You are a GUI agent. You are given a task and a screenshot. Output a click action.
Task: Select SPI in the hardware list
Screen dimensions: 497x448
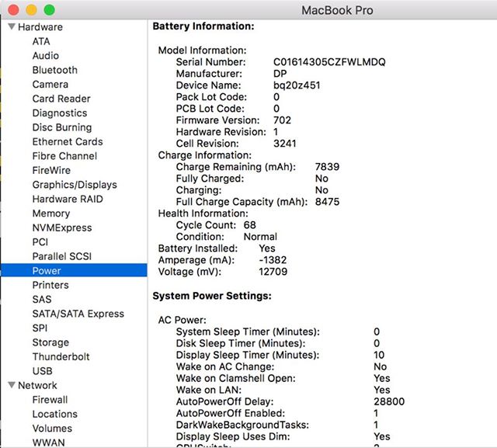pos(40,328)
